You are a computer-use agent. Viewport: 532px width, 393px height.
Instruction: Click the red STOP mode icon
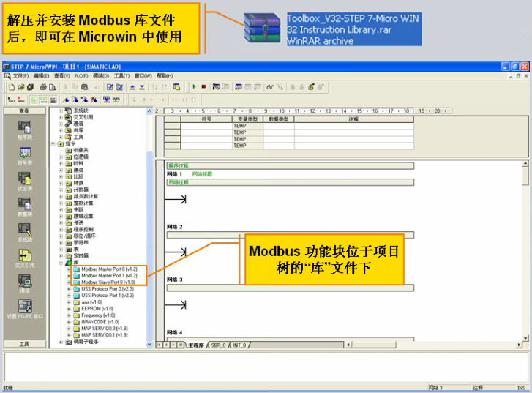[x=203, y=87]
